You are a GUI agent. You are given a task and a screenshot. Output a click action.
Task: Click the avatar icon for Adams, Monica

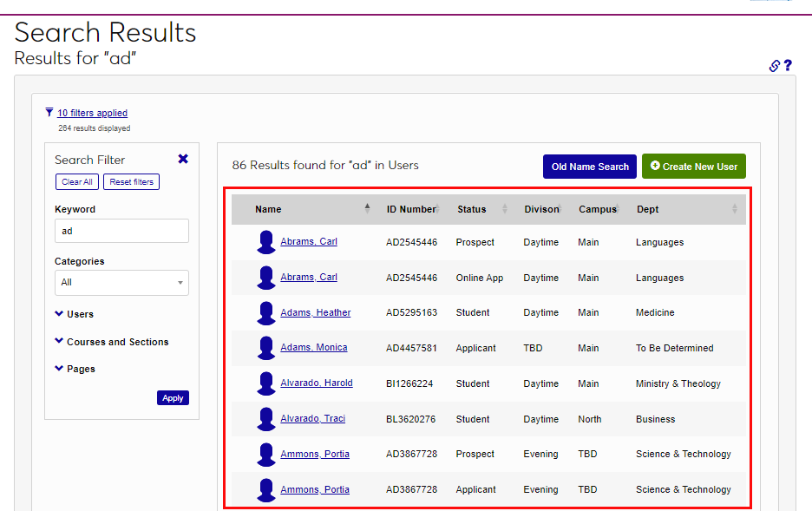pyautogui.click(x=266, y=348)
